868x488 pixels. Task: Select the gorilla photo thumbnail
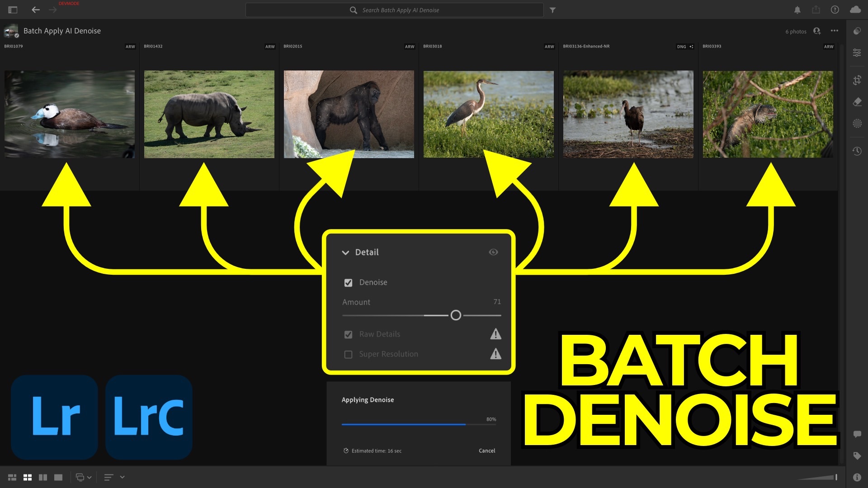[x=349, y=114]
